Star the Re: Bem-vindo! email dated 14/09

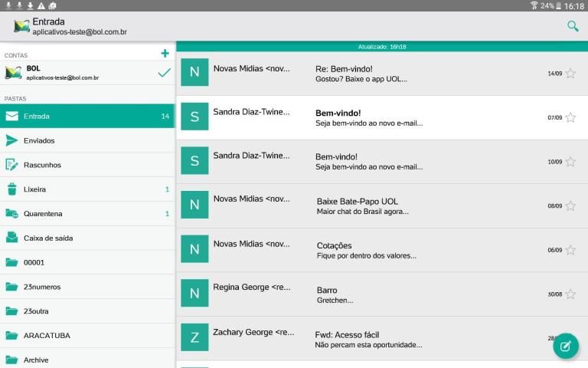click(x=570, y=74)
